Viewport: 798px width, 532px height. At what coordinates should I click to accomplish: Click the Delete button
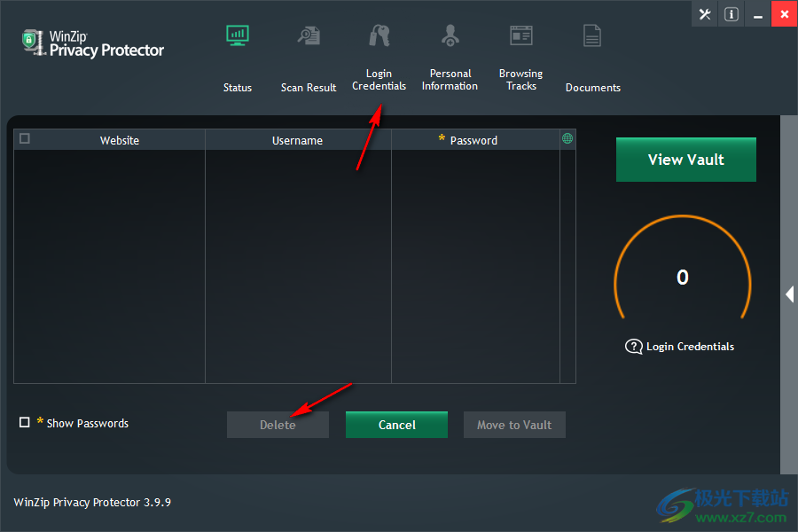278,425
